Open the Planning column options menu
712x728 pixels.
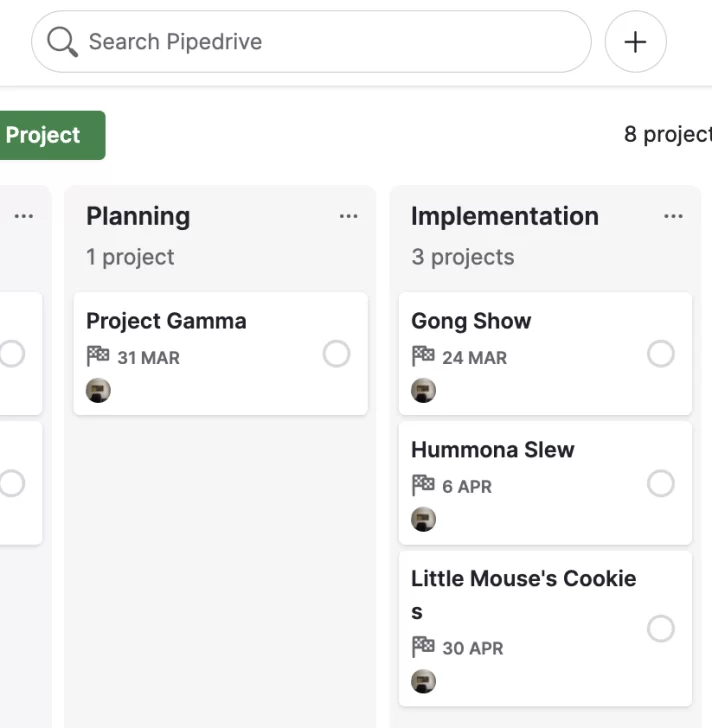(x=348, y=216)
